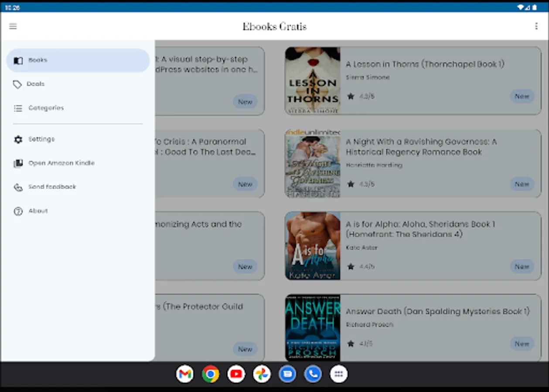Open the app drawer grid icon

point(339,374)
